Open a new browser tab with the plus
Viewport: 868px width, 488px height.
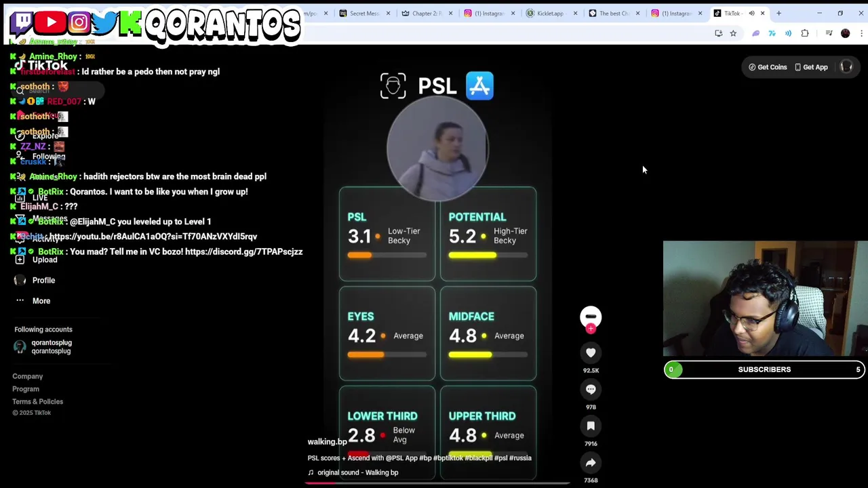tap(778, 14)
